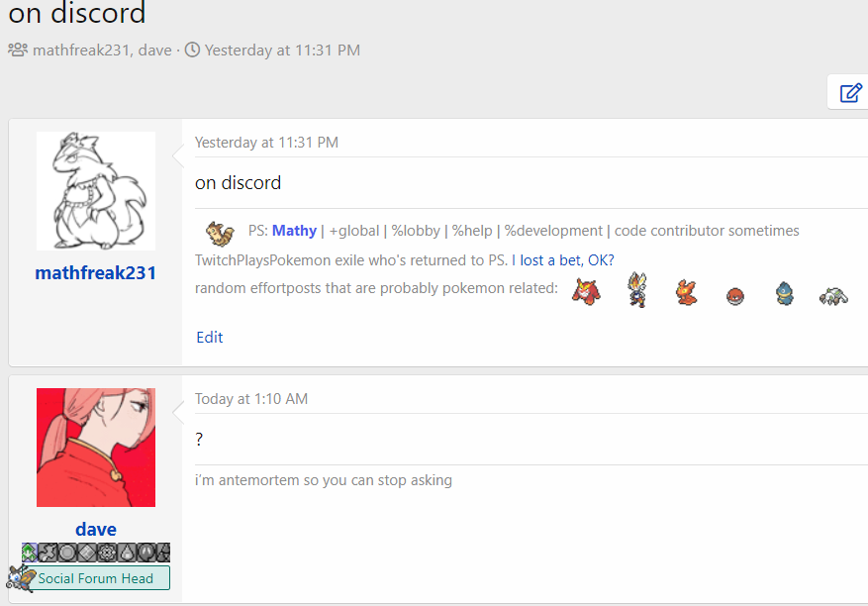Viewport: 868px width, 606px height.
Task: Click Edit on mathfreak231's message
Action: (x=209, y=338)
